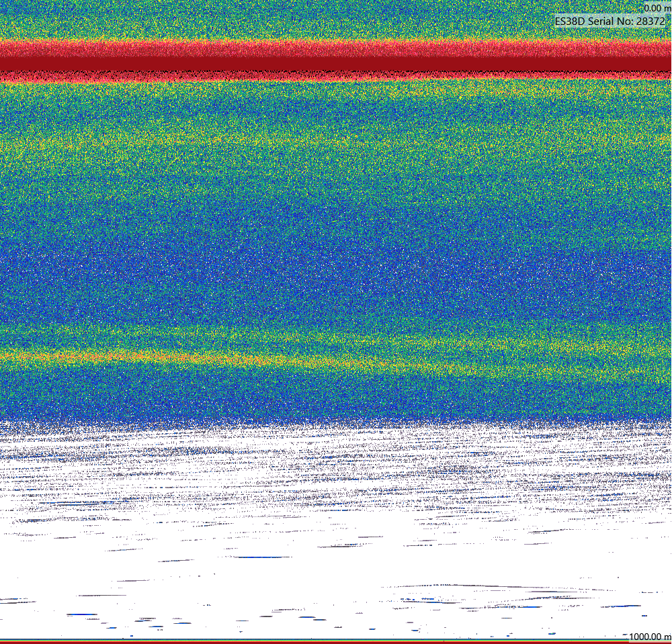Screen dimensions: 672x644
Task: Select the 0.00 m range start label
Action: [x=657, y=8]
